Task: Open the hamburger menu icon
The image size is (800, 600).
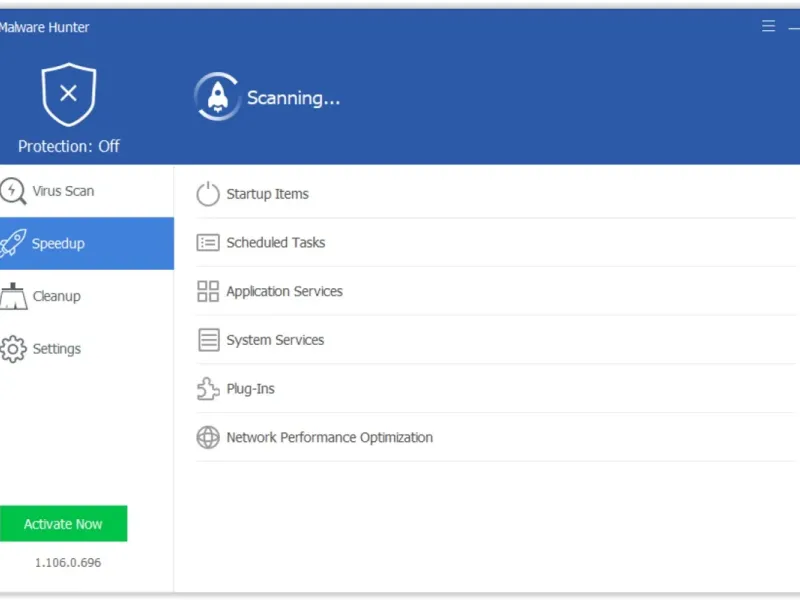Action: 768,26
